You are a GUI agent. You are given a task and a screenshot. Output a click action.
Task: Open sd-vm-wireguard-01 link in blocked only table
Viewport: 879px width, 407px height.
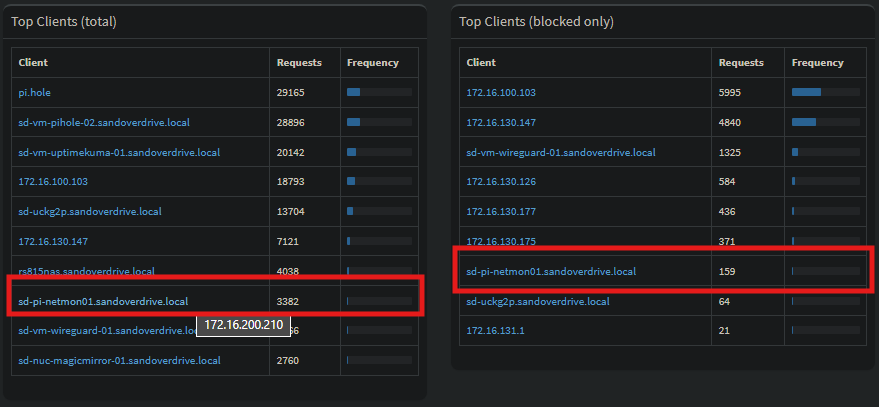[561, 152]
